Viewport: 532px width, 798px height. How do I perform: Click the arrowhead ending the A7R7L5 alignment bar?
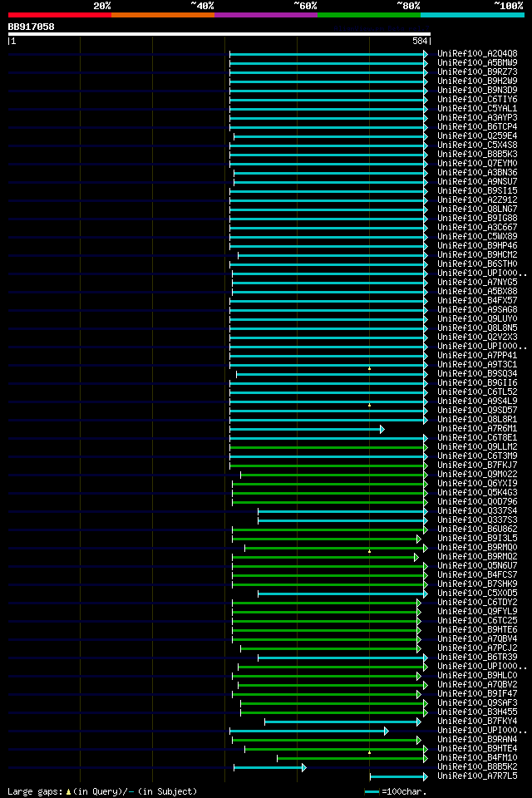point(426,776)
